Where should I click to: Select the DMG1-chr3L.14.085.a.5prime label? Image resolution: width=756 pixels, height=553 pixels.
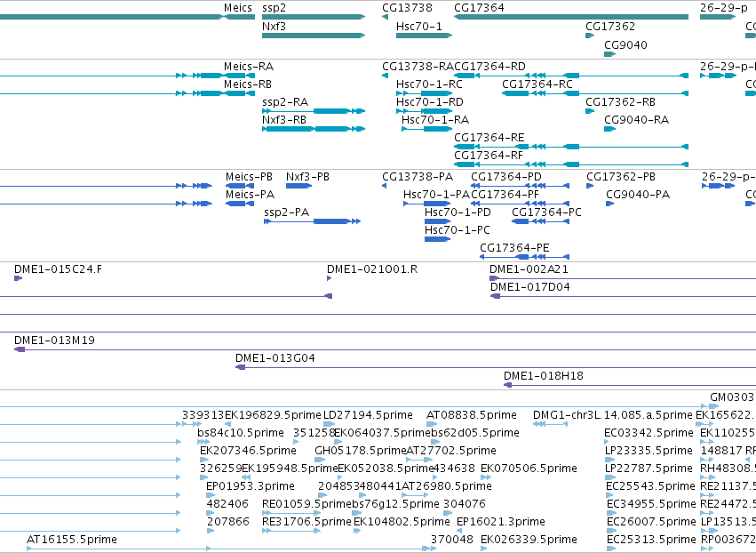(x=613, y=415)
